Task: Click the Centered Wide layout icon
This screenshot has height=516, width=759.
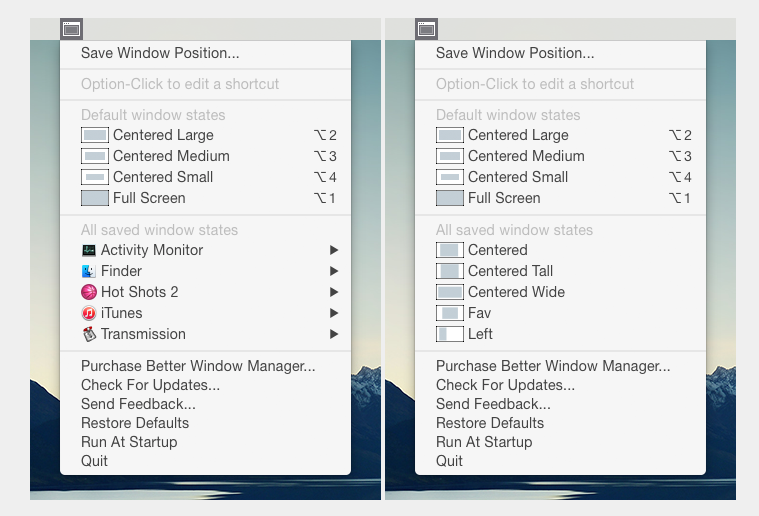Action: (x=449, y=292)
